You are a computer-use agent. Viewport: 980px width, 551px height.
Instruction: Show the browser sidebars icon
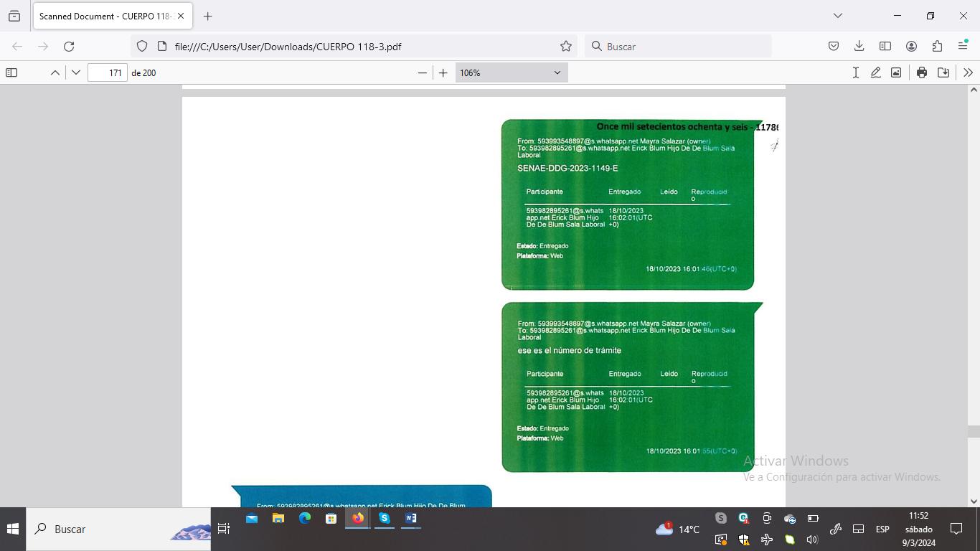[885, 47]
